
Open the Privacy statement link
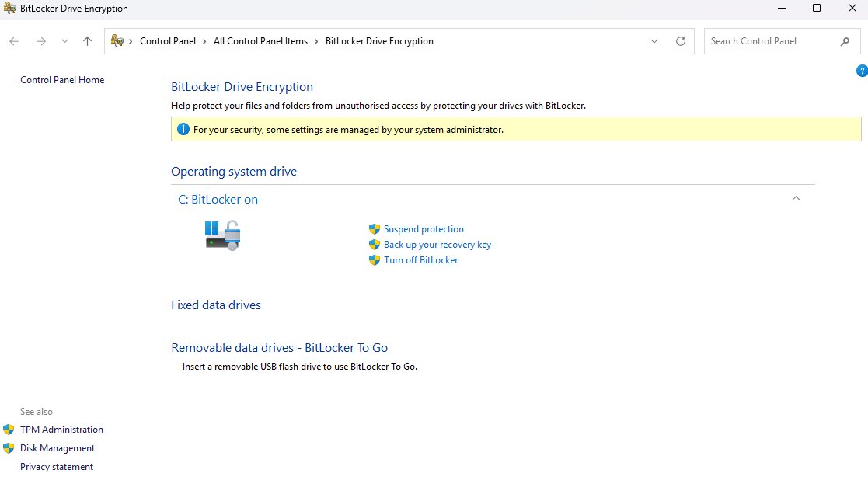click(x=57, y=467)
